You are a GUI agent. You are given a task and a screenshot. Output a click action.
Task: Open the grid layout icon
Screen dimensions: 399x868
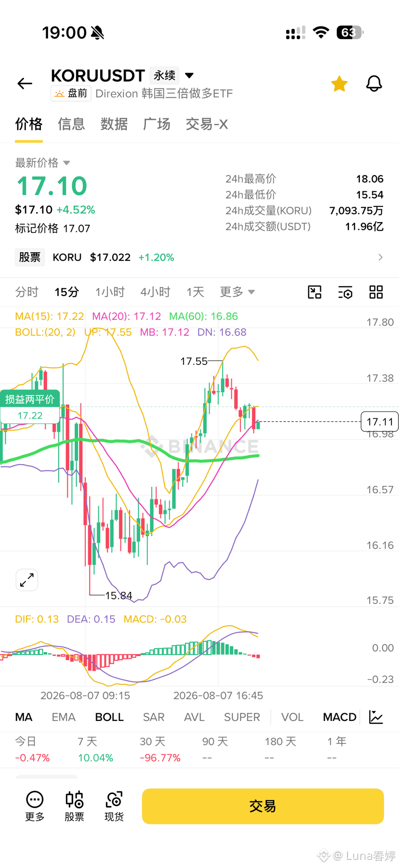click(376, 292)
